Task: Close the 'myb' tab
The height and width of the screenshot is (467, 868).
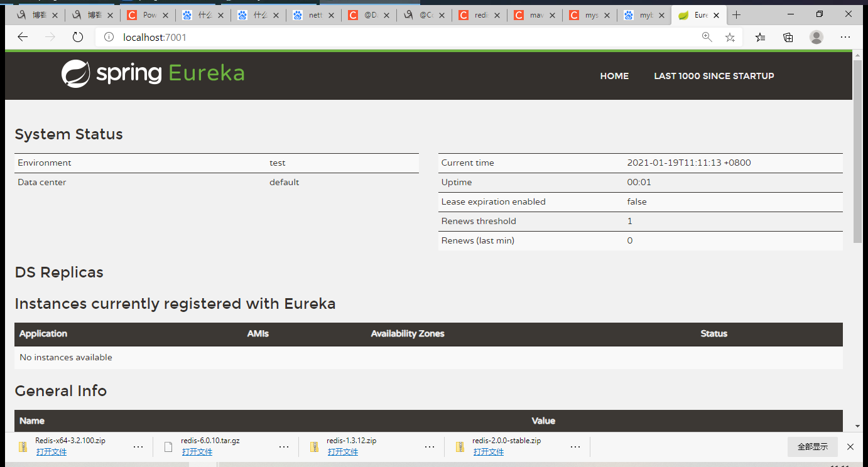Action: pos(662,15)
